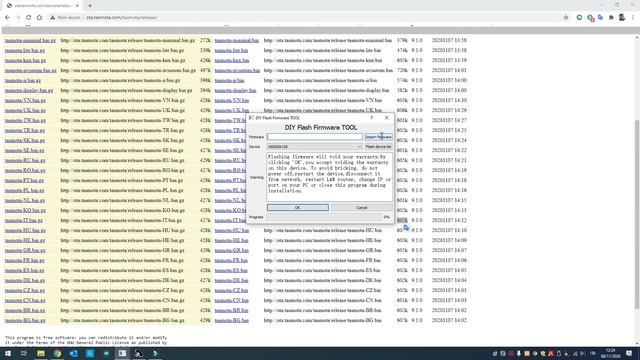Go back in the Chrome browser
This screenshot has width=640, height=360.
tap(7, 18)
